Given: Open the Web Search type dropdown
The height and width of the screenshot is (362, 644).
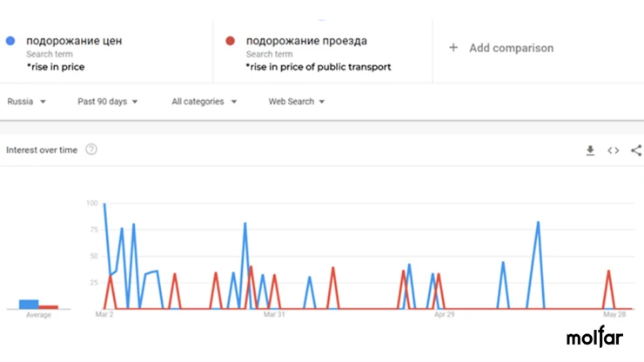Looking at the screenshot, I should pos(297,102).
